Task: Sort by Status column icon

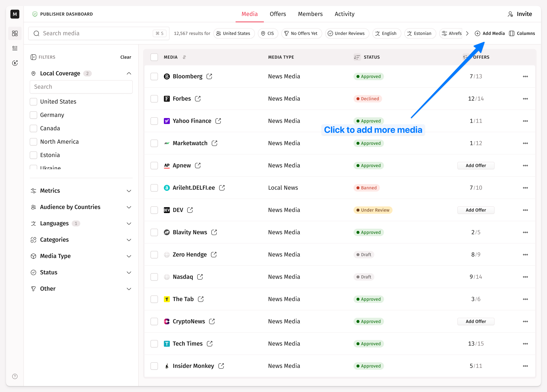Action: click(x=357, y=57)
